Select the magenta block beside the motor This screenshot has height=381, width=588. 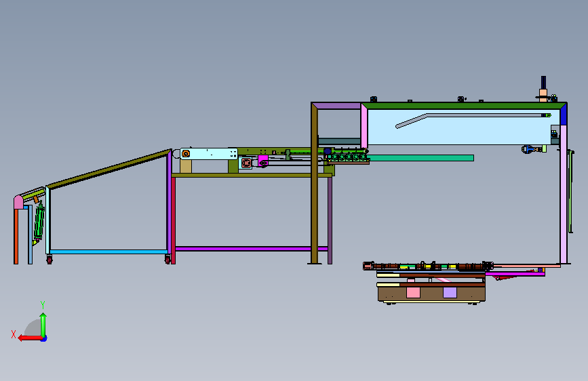click(x=263, y=161)
